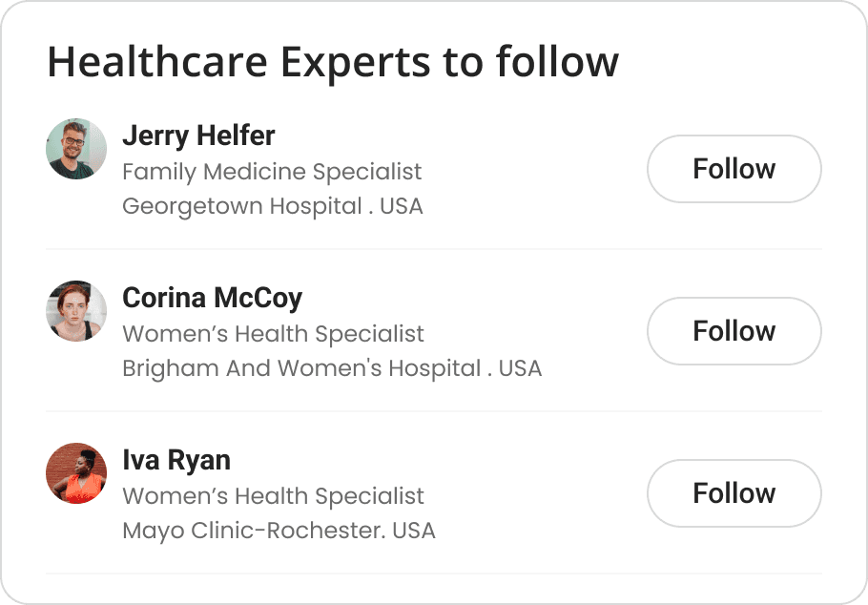Open Jerry Helfer's name link
Screen dimensions: 868x605
[198, 136]
